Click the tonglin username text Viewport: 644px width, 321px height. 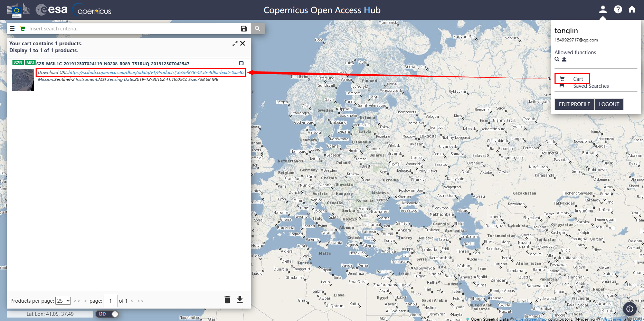566,31
